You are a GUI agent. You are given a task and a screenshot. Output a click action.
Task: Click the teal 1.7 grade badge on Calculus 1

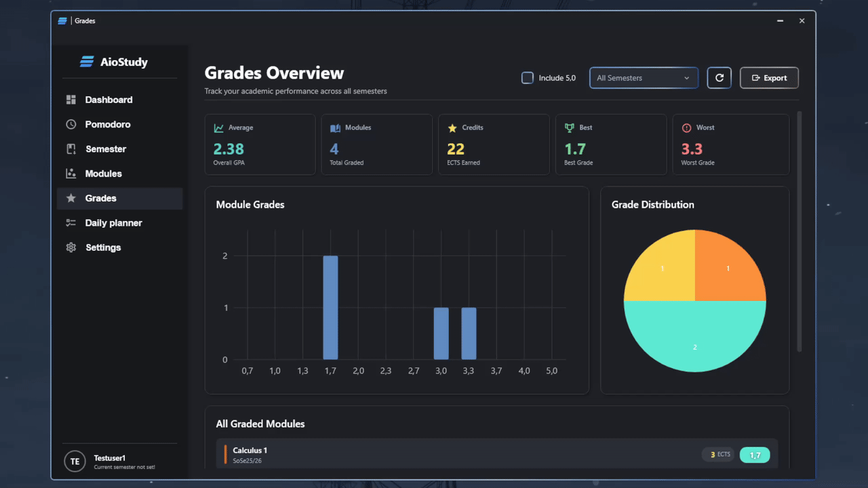pyautogui.click(x=755, y=455)
